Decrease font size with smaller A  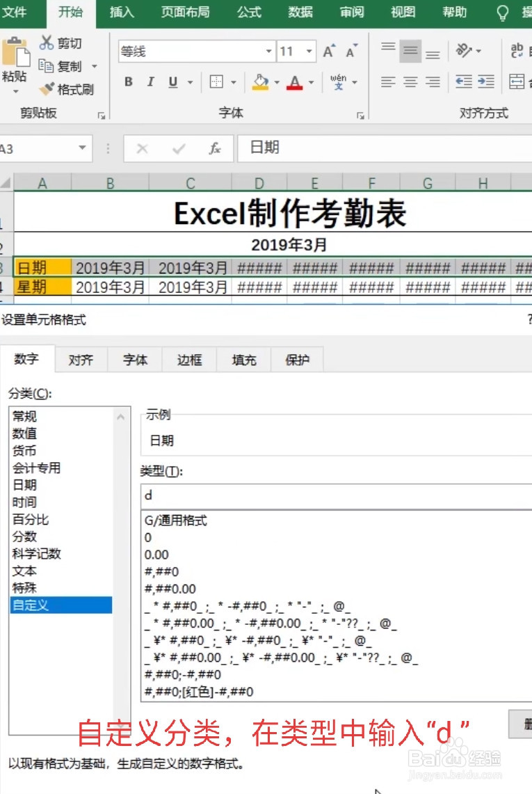pos(351,51)
